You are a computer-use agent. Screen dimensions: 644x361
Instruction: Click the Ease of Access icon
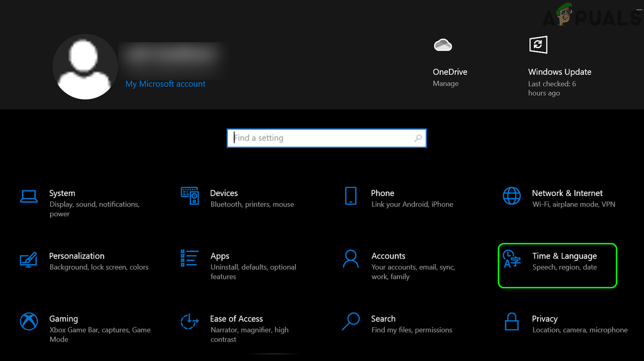[x=190, y=321]
